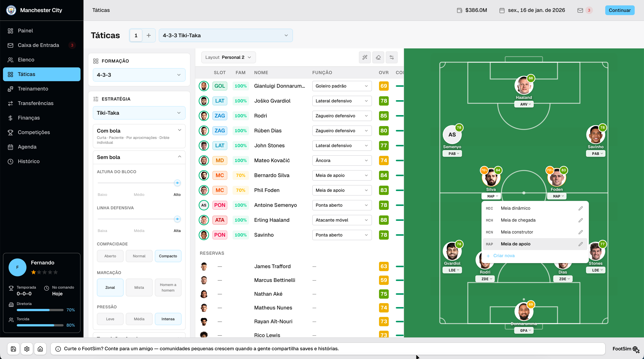Edit the Meia de apoio pencil icon
Viewport: 644px width, 359px height.
[x=580, y=244]
